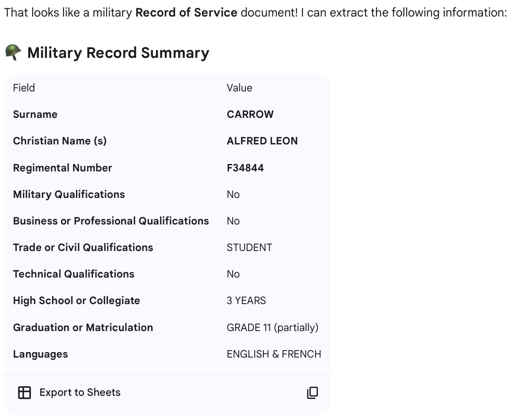Viewport: 532px width, 415px height.
Task: Click the Surname field label
Action: 35,114
